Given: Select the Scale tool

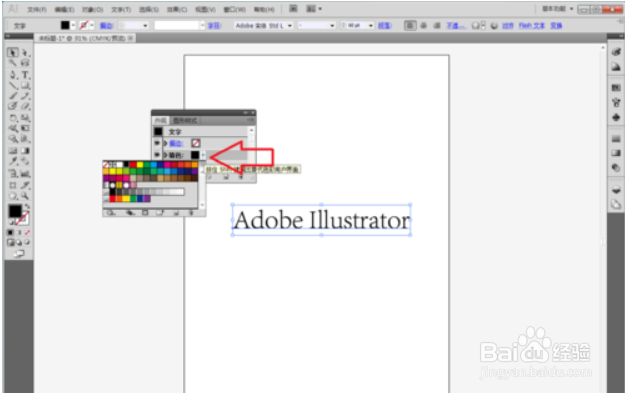Looking at the screenshot, I should (26, 118).
